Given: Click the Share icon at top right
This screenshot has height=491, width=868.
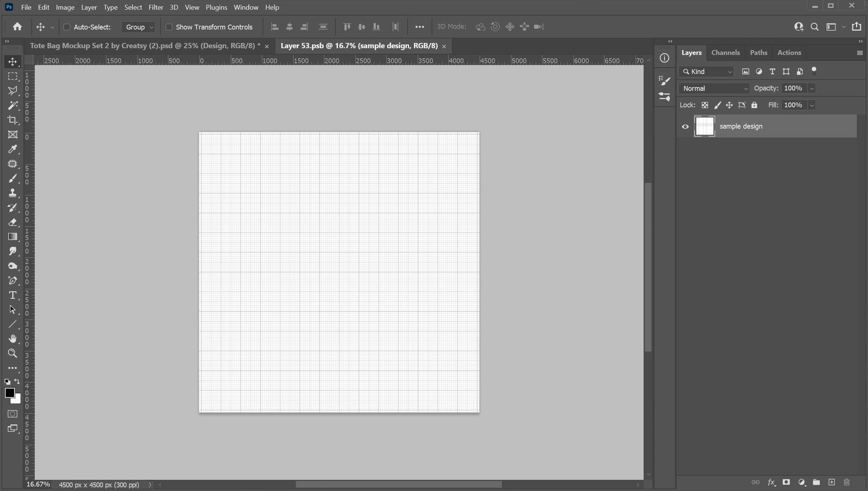Looking at the screenshot, I should click(x=856, y=27).
